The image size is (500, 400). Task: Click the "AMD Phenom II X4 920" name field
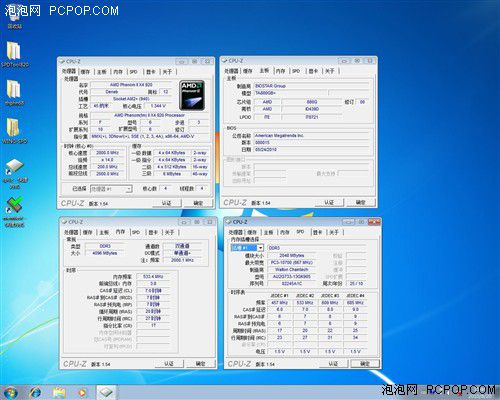click(131, 85)
